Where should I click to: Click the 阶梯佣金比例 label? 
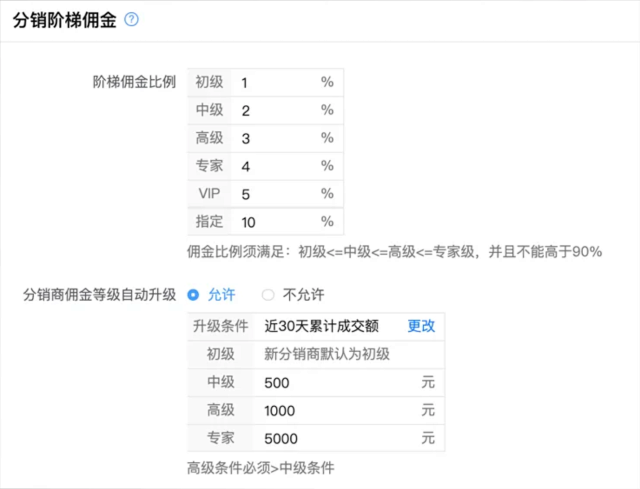click(x=134, y=82)
